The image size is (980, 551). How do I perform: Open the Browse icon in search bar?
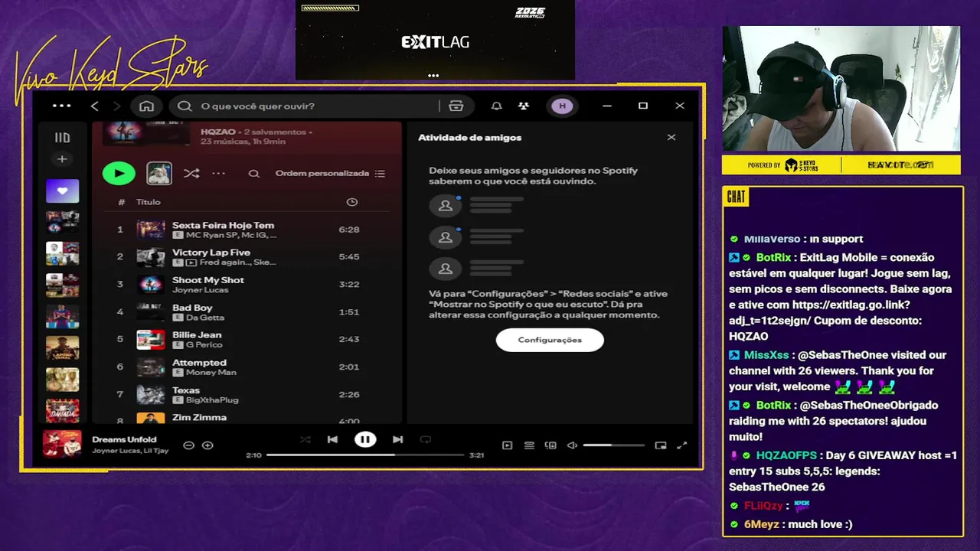[x=456, y=106]
